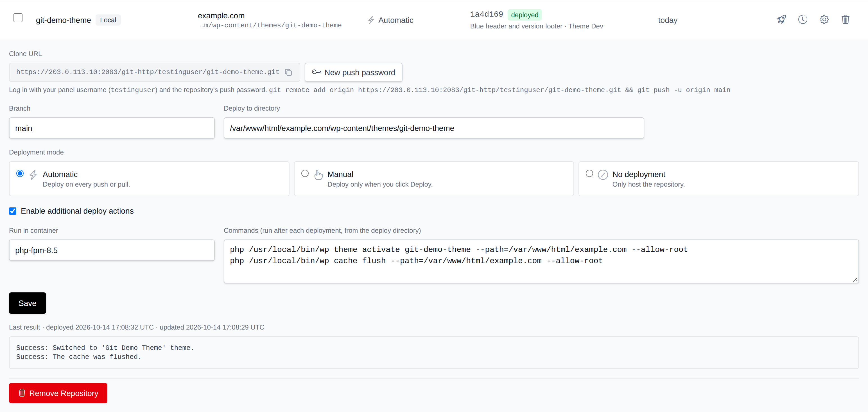Screen dimensions: 868x412
Task: Click the hand icon for Manual mode
Action: [x=318, y=174]
